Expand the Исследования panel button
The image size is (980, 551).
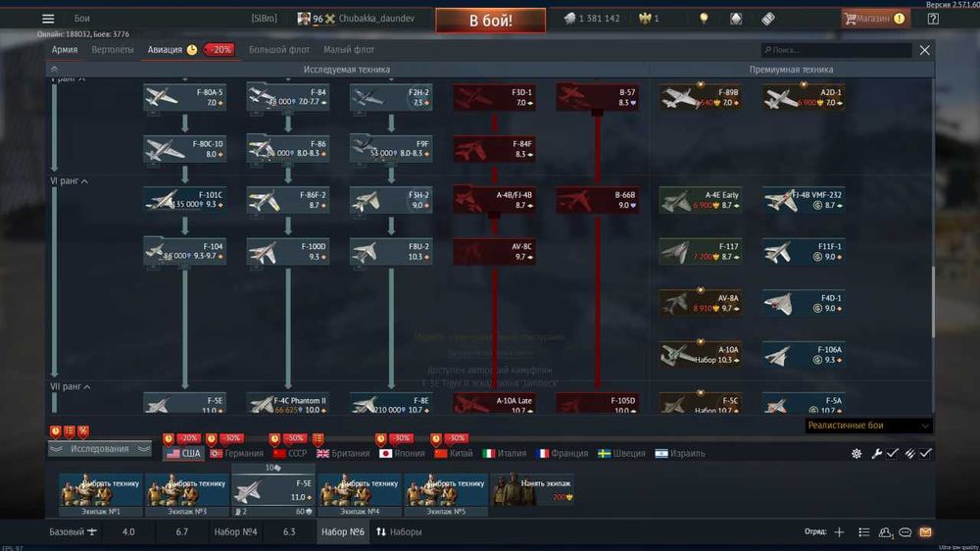pos(99,448)
